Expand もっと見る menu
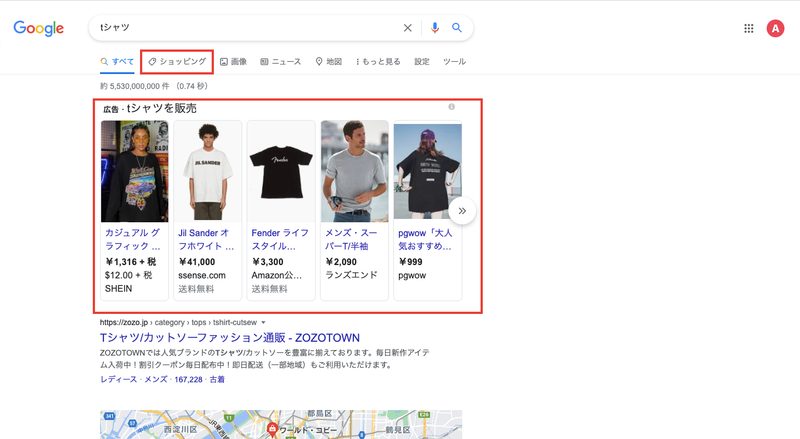 point(378,62)
